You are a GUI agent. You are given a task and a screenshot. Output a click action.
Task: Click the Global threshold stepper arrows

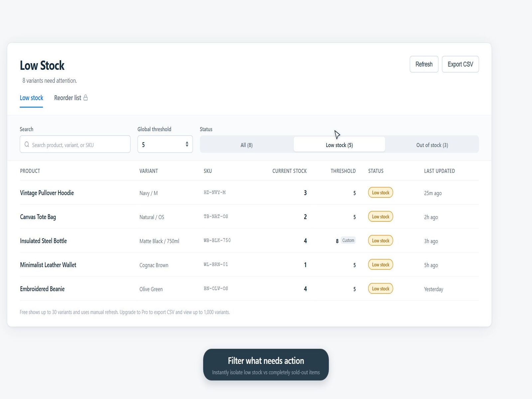(187, 144)
